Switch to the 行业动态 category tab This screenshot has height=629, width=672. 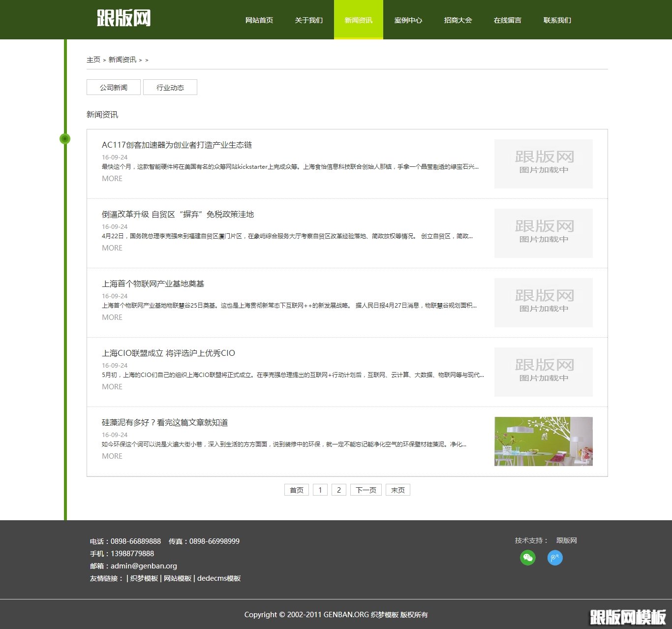tap(170, 87)
